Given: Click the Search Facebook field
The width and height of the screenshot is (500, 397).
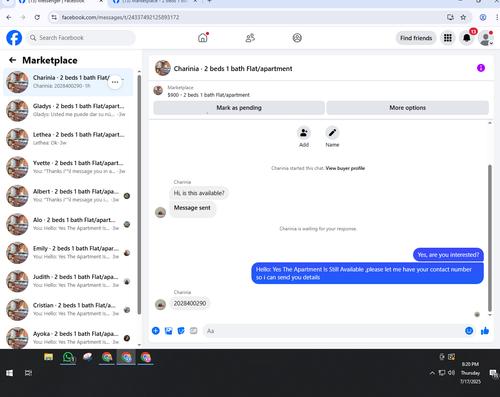Looking at the screenshot, I should coord(81,38).
